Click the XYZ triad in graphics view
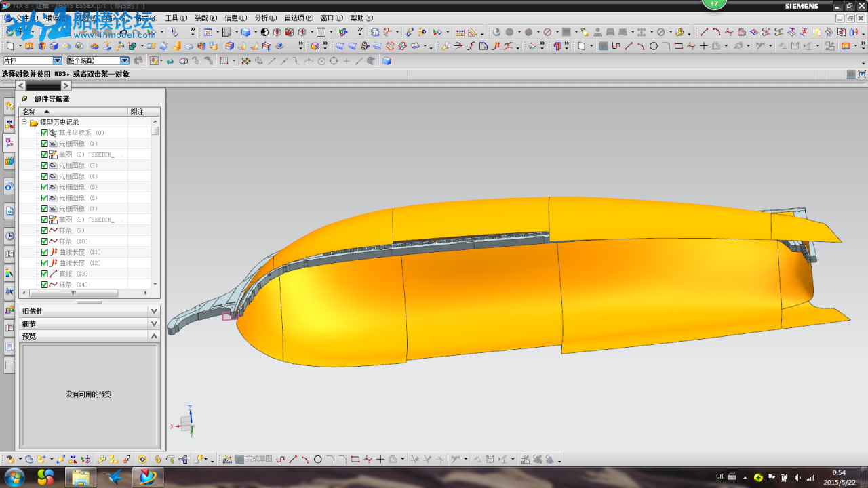This screenshot has height=488, width=868. [184, 421]
